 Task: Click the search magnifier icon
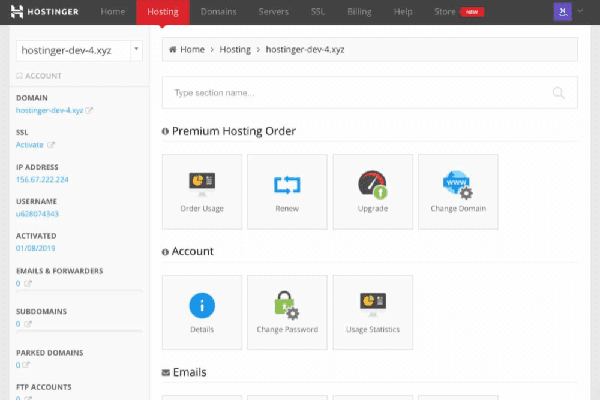coord(558,93)
